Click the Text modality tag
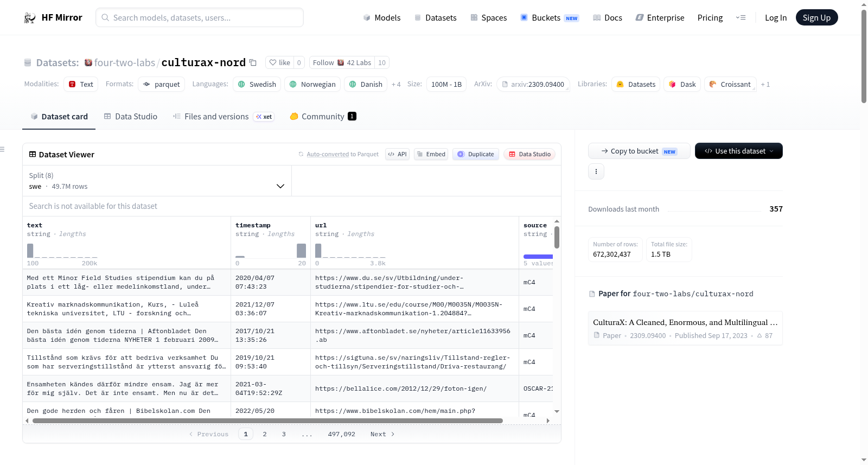 [81, 84]
